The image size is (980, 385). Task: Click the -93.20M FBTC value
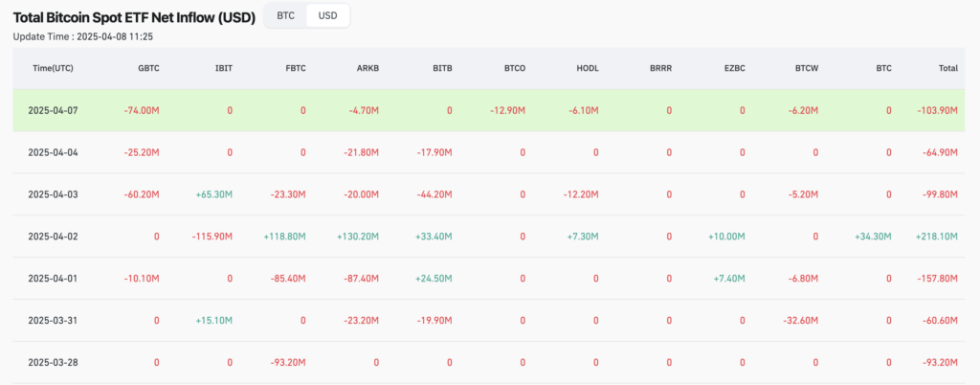coord(288,363)
